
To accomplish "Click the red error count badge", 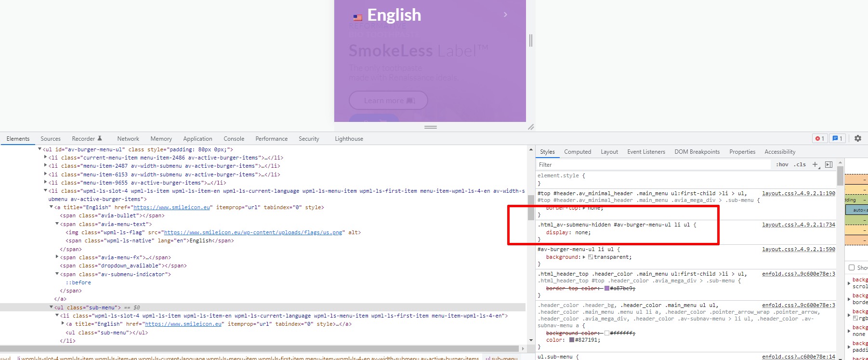I will [820, 138].
